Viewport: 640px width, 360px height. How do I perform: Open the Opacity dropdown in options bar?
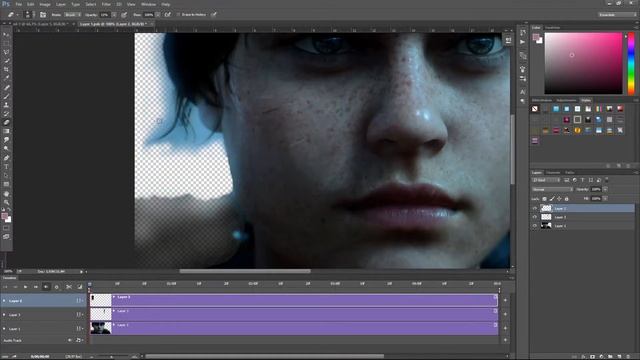(x=114, y=15)
